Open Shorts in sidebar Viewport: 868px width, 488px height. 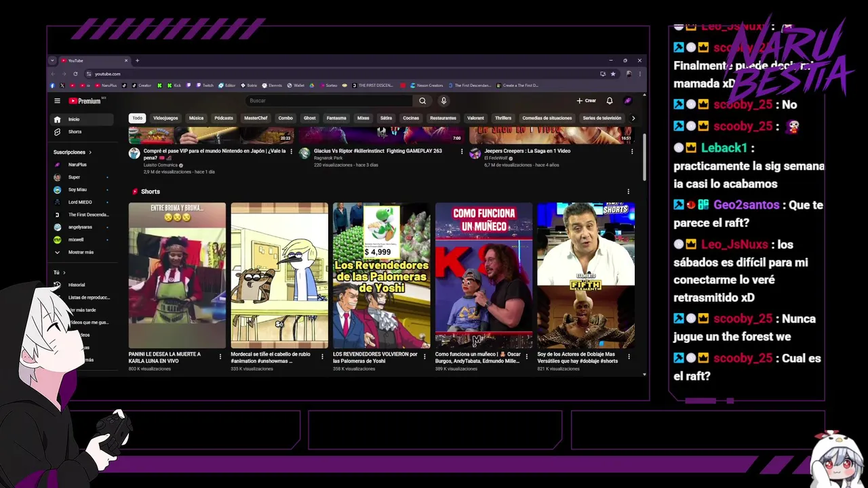click(82, 131)
